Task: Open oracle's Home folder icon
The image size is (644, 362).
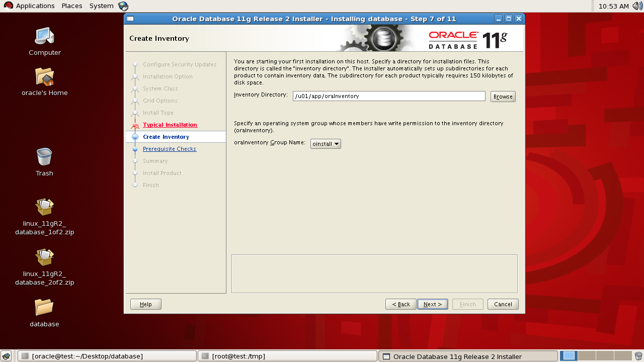Action: click(x=44, y=76)
